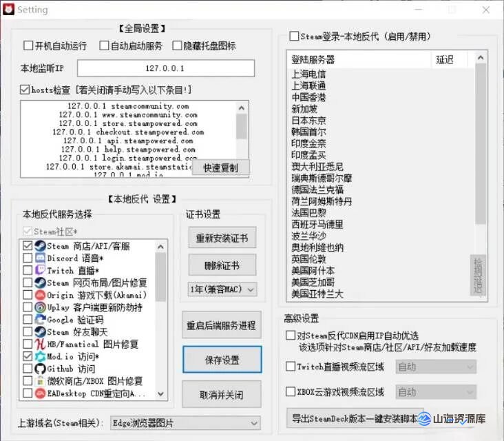Expand the 上游域名 Edge浏览器图片 dropdown
Screen dimensions: 504x441
tap(185, 422)
